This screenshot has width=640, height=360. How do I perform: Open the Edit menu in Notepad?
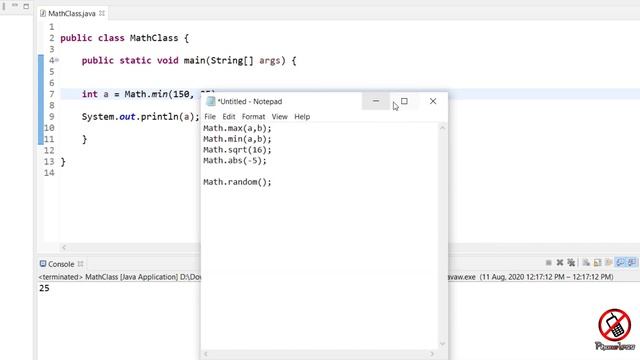[229, 117]
